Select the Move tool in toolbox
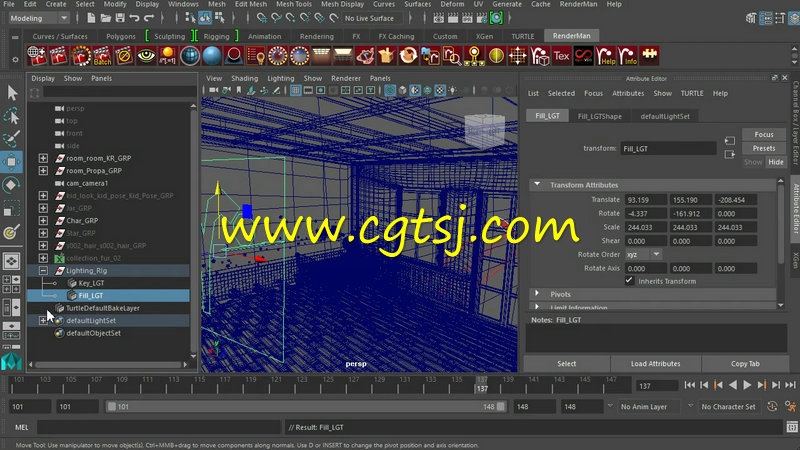Screen dimensions: 800x450 click(x=11, y=162)
